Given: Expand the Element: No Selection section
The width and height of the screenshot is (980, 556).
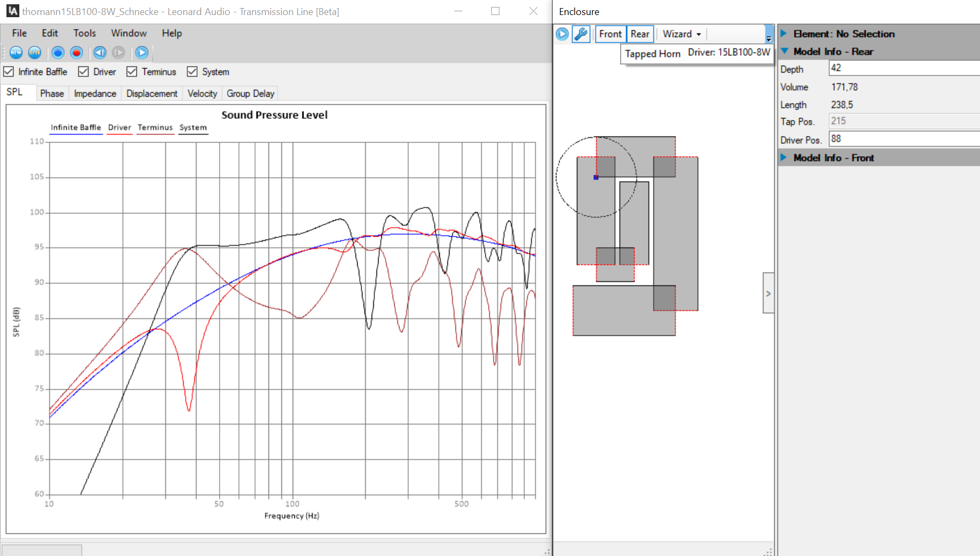Looking at the screenshot, I should click(783, 33).
